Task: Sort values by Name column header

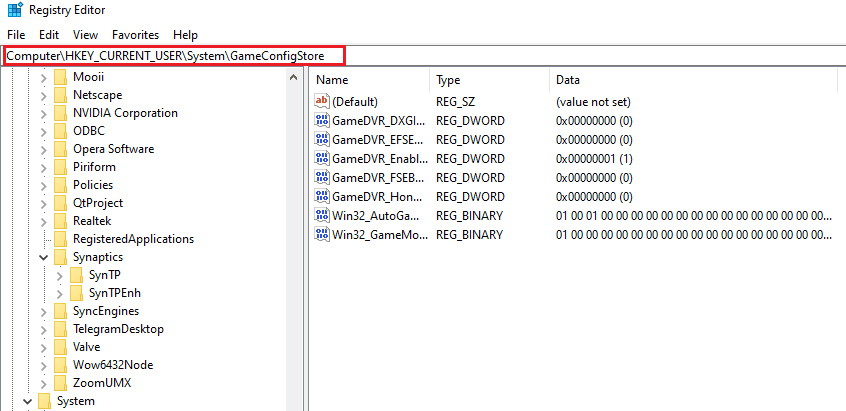Action: pyautogui.click(x=370, y=80)
